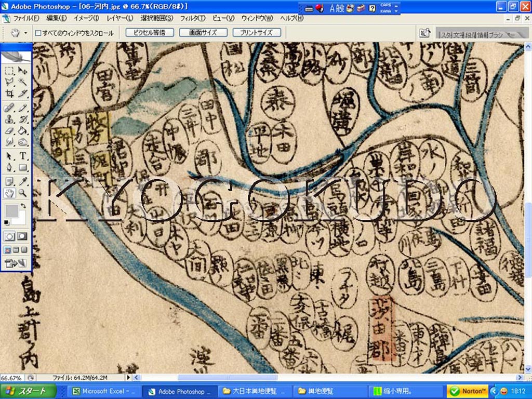Open the 大日本輿地便覧 folder taskbar button
532x399 pixels.
(254, 391)
